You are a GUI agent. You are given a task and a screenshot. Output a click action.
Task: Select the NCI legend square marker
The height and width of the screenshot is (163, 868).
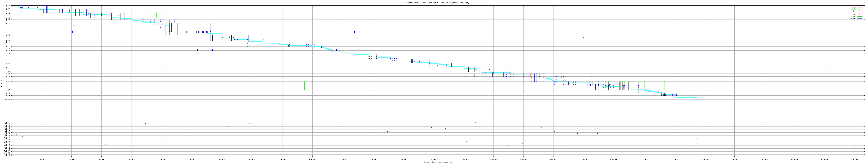click(860, 11)
